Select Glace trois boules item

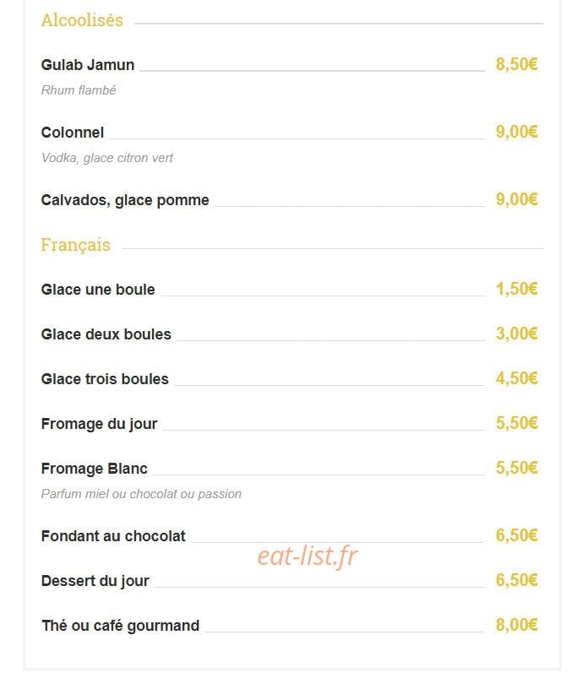[105, 378]
